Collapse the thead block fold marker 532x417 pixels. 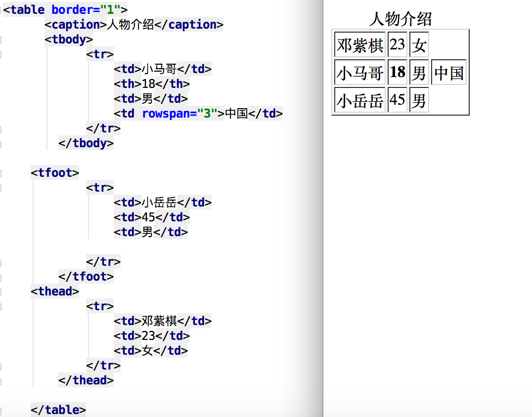[1, 292]
